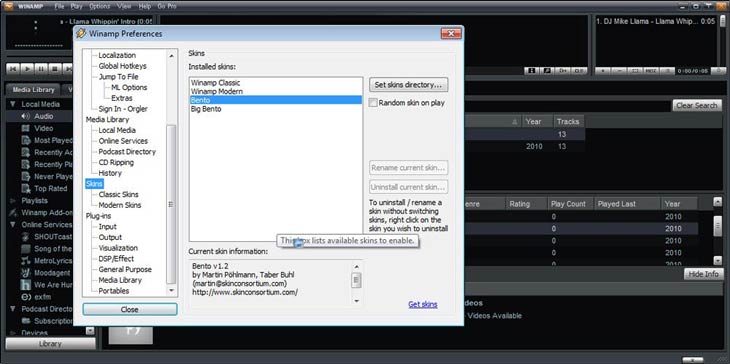Open the View menu
Image resolution: width=730 pixels, height=364 pixels.
pyautogui.click(x=124, y=7)
